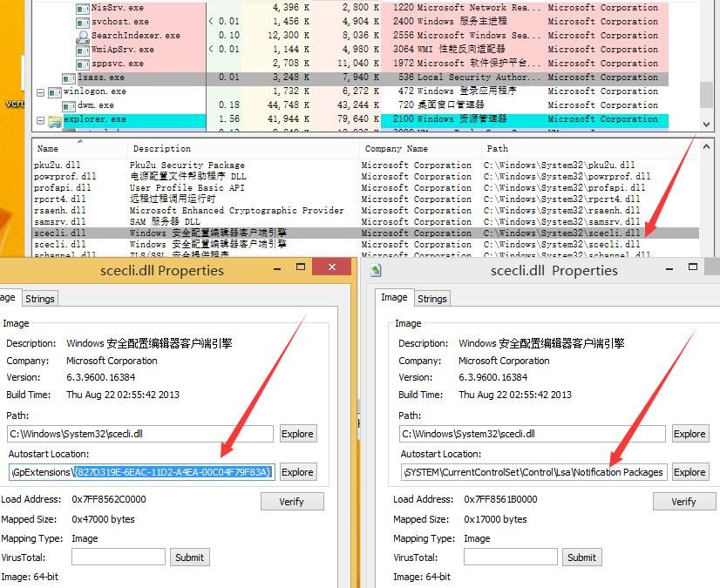Submit to VirusTotal in right Properties window
Image resolution: width=720 pixels, height=588 pixels.
581,558
